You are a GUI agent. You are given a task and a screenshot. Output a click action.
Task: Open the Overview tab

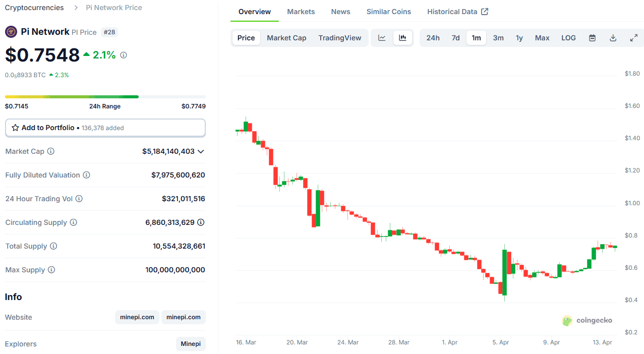coord(255,12)
